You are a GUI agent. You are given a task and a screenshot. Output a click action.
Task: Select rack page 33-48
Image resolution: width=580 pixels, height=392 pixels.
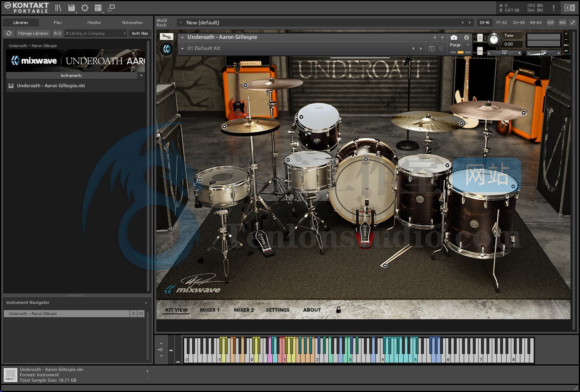pyautogui.click(x=518, y=22)
